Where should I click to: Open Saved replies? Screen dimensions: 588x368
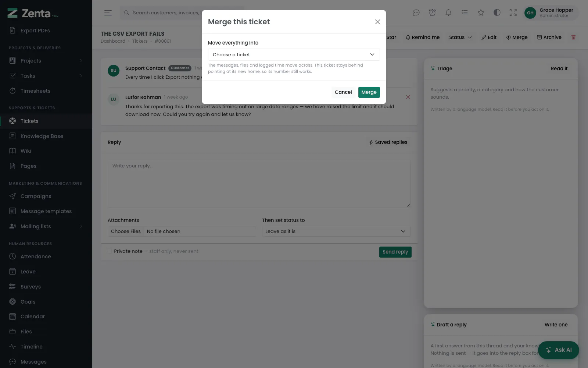(x=388, y=142)
